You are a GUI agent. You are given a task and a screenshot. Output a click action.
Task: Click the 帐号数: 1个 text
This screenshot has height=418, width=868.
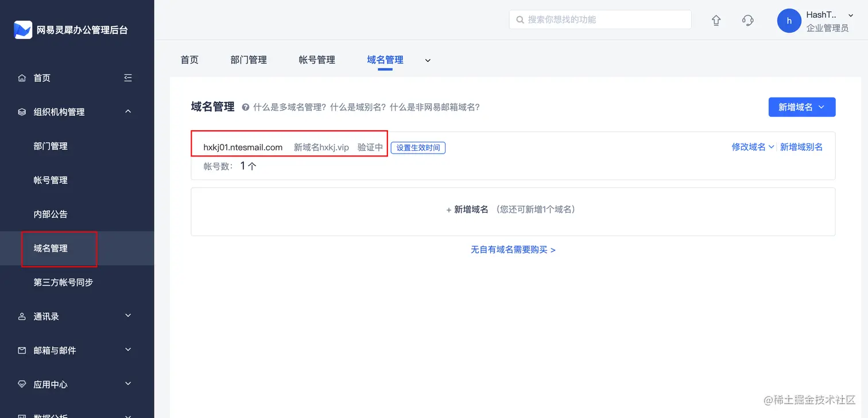230,166
